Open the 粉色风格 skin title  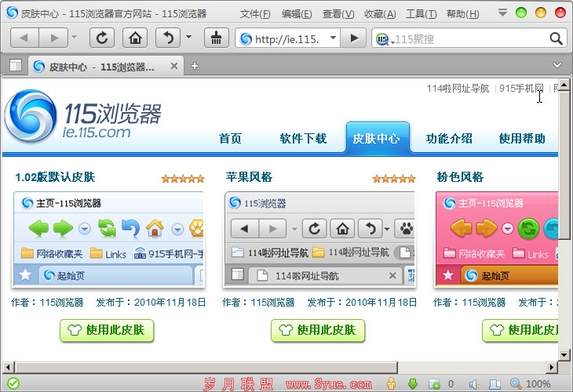coord(460,177)
